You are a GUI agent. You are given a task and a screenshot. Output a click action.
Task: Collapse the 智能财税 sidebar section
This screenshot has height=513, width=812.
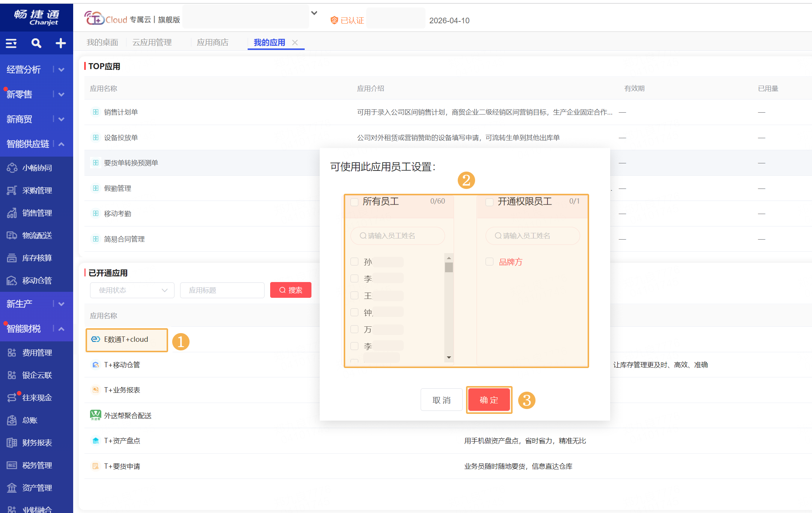pos(62,329)
